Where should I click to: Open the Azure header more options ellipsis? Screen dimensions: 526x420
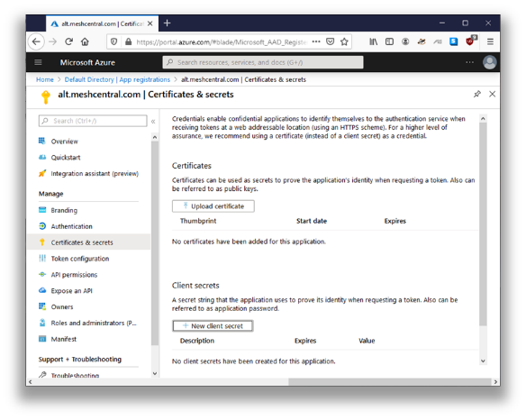(x=469, y=62)
